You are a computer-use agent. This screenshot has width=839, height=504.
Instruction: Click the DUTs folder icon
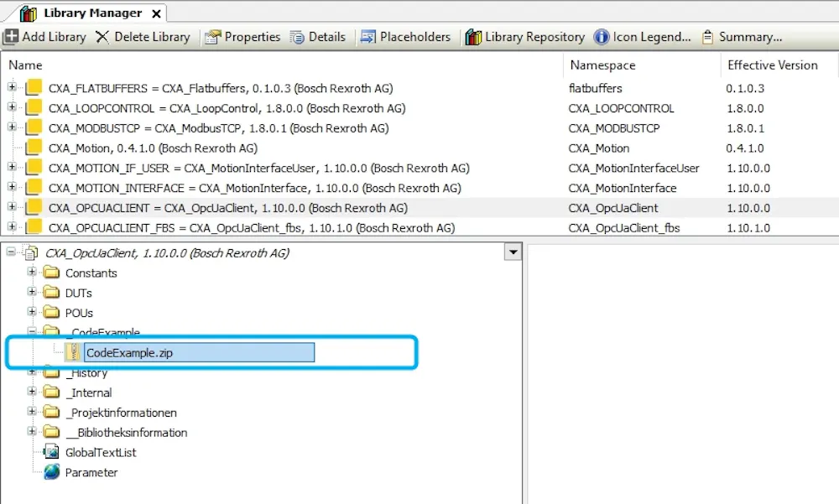(51, 293)
